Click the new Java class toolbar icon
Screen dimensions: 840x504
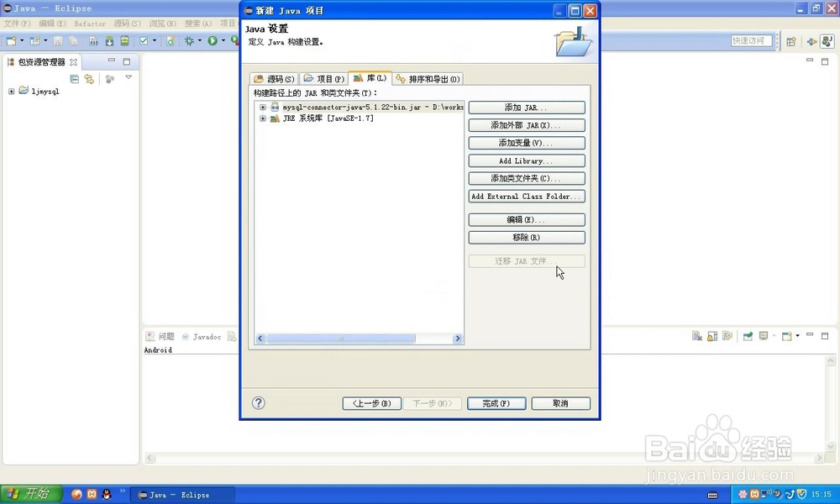click(x=171, y=40)
